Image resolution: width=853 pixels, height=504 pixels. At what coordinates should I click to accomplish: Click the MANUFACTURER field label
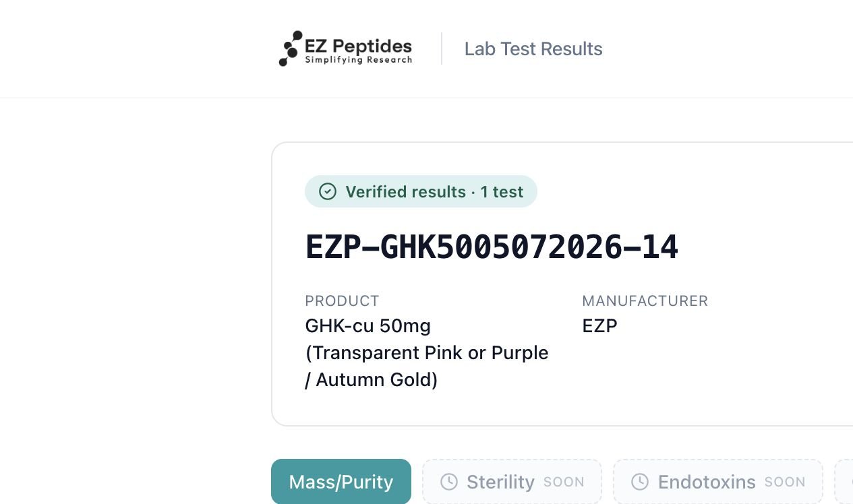pyautogui.click(x=645, y=301)
